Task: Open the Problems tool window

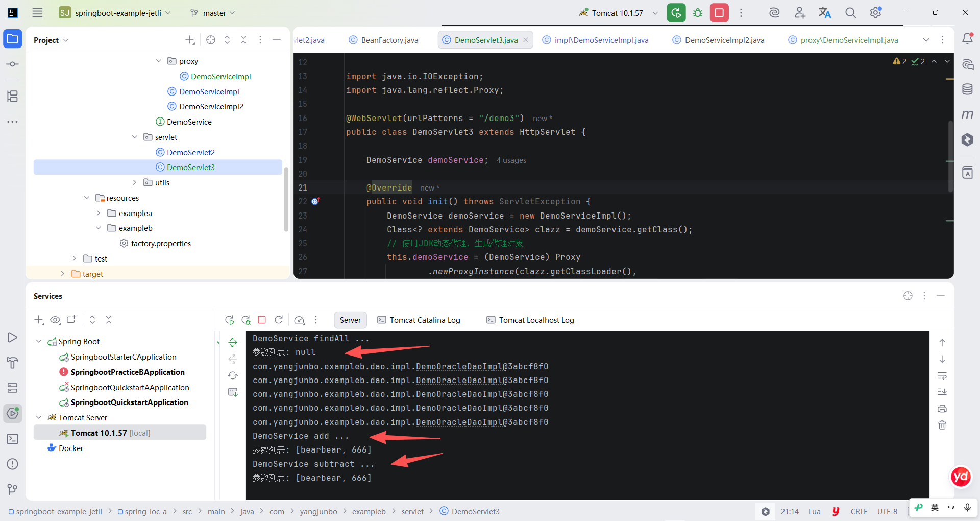Action: pos(13,464)
